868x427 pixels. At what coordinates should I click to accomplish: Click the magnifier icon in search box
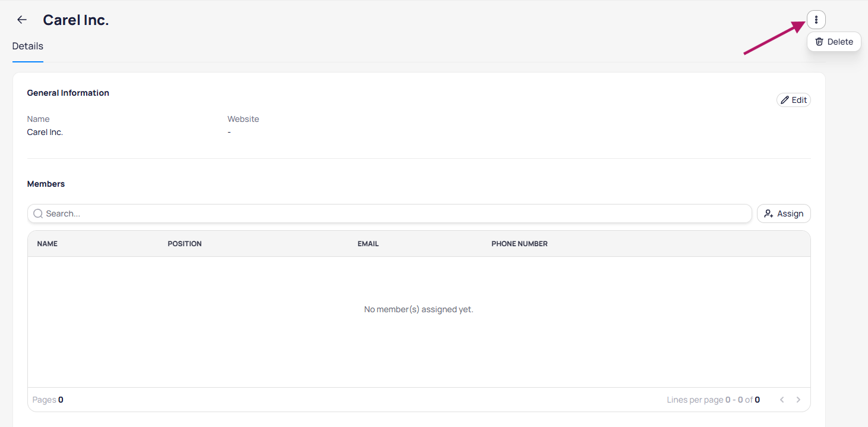point(38,213)
